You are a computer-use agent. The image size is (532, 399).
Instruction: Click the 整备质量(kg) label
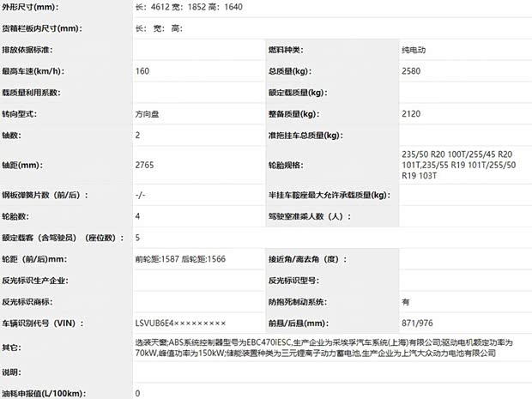point(293,114)
